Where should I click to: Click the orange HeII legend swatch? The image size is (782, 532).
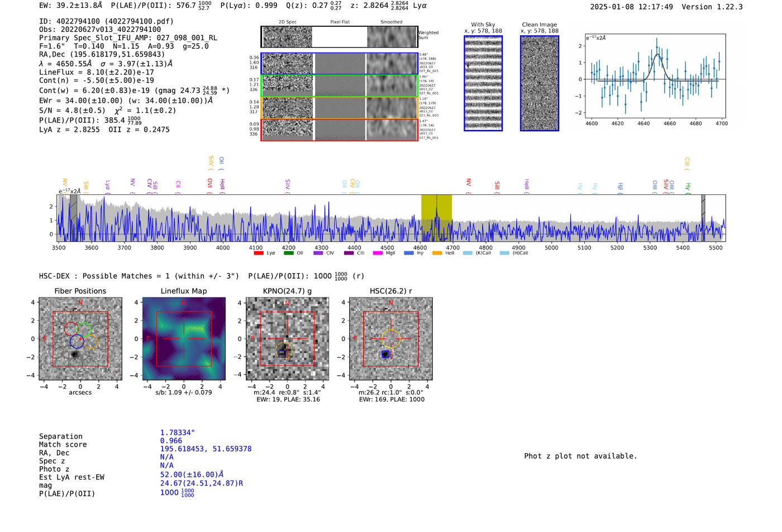(437, 253)
